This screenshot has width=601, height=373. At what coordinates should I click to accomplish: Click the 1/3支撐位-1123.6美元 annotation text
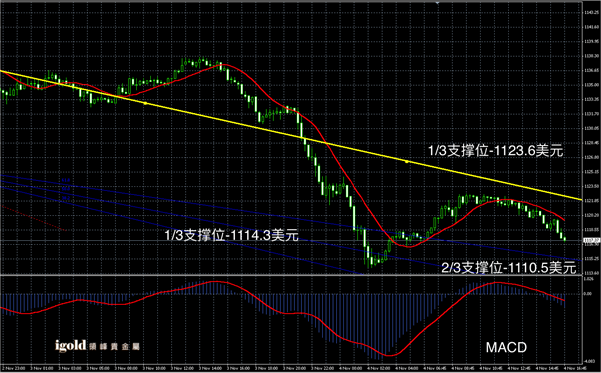(x=496, y=151)
